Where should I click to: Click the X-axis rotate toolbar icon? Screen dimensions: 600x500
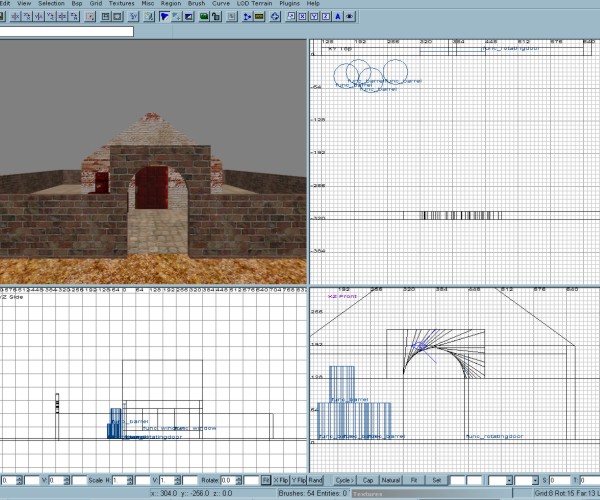(27, 16)
